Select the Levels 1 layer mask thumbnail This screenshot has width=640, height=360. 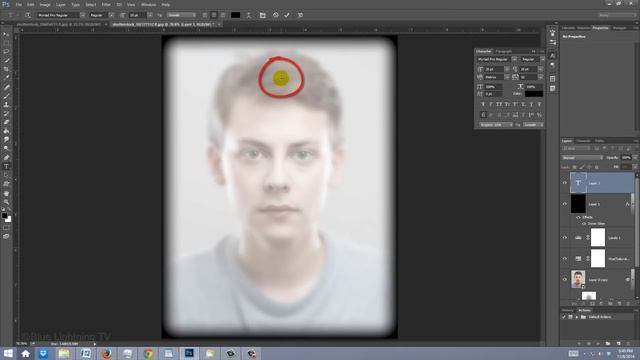click(x=598, y=238)
